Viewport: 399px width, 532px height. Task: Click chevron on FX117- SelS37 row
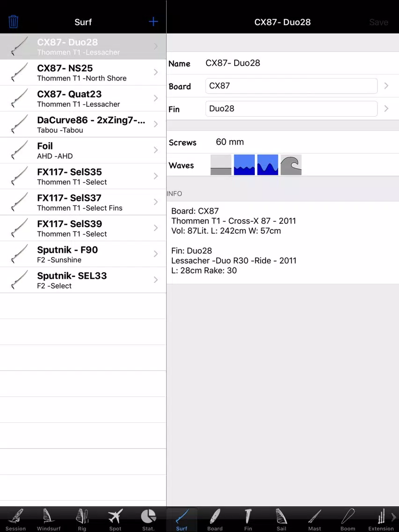coord(156,202)
